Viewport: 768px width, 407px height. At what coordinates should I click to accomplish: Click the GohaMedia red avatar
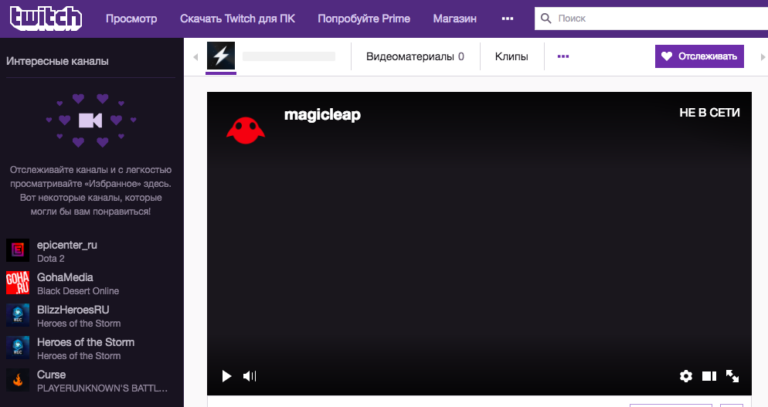click(x=18, y=283)
